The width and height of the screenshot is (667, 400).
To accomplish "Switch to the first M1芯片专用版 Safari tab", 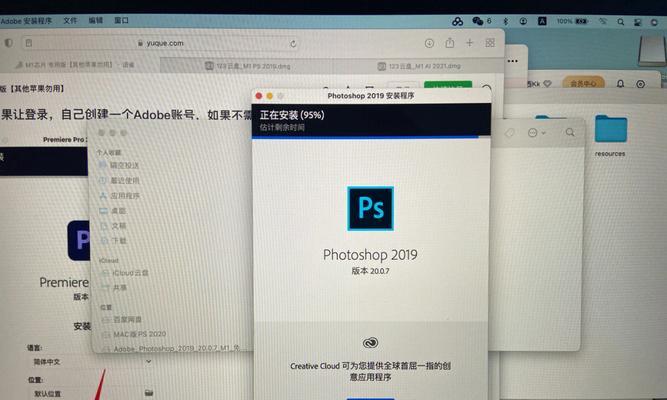I will coord(80,65).
